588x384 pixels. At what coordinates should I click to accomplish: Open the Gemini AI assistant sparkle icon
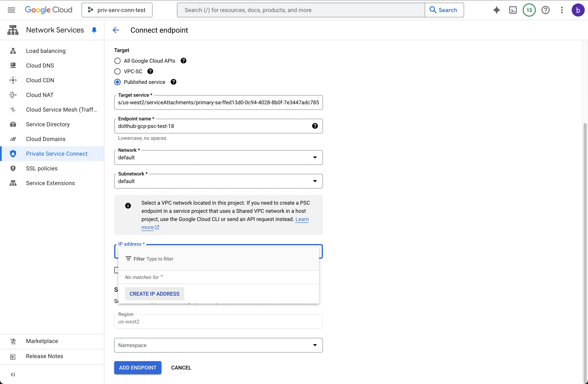click(x=496, y=10)
